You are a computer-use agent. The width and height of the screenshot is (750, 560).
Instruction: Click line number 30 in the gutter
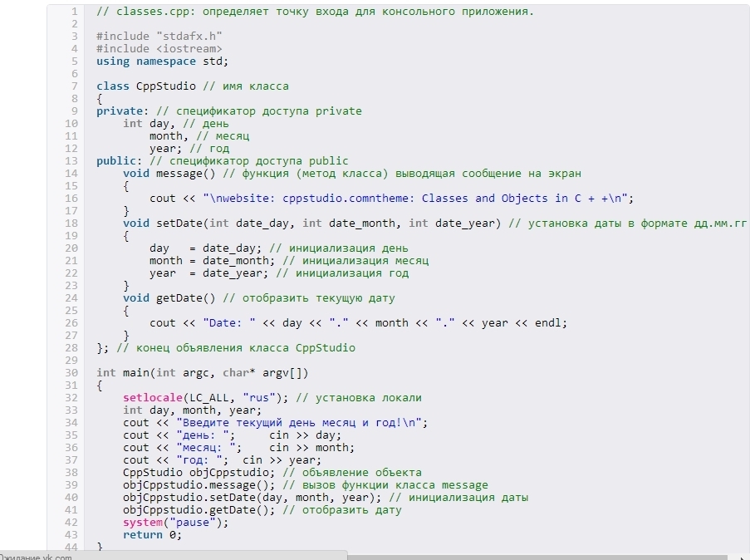[x=71, y=372]
